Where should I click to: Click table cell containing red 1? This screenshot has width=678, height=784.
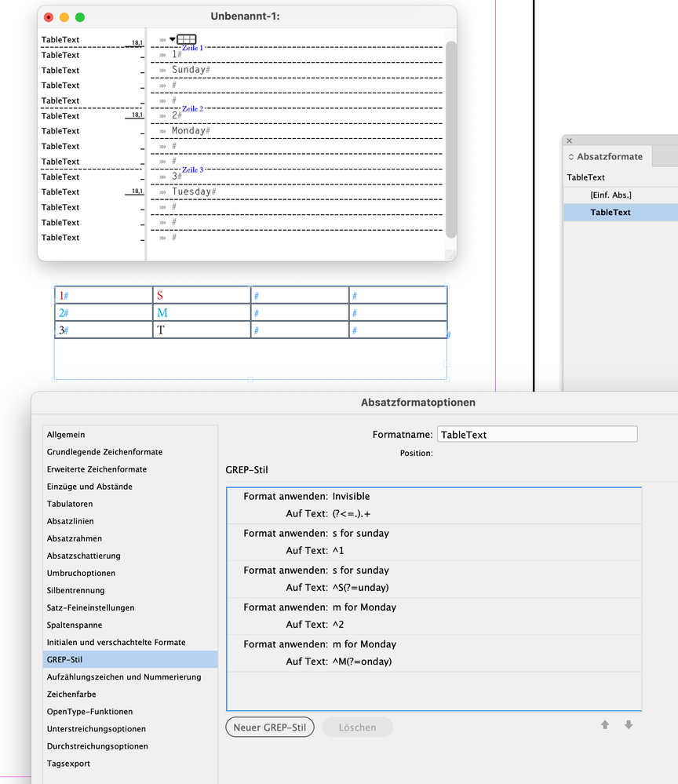104,296
